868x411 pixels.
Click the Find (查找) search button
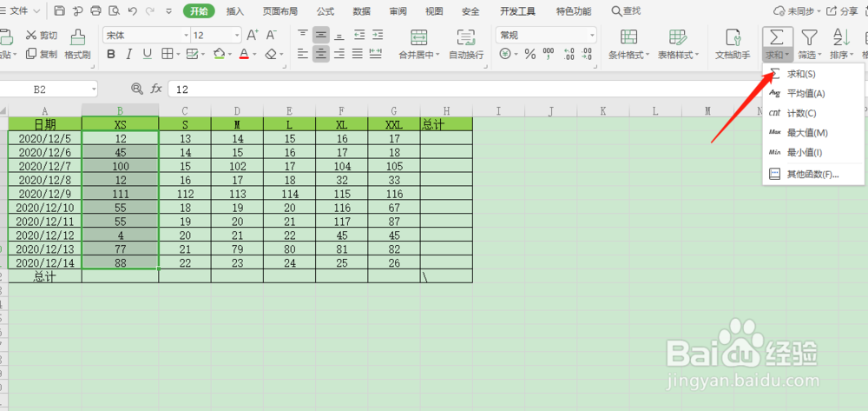tap(626, 10)
